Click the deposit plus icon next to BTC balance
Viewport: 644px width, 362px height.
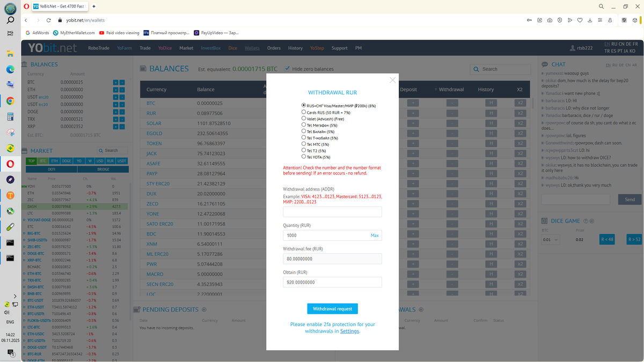(116, 82)
